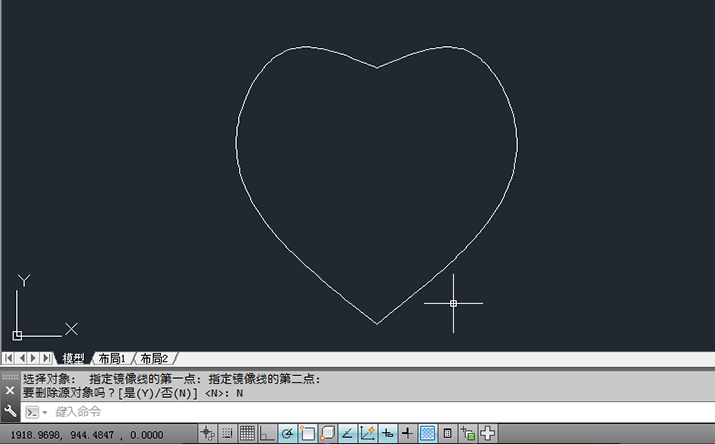
Task: Click the 选择对象 command history line
Action: 172,379
